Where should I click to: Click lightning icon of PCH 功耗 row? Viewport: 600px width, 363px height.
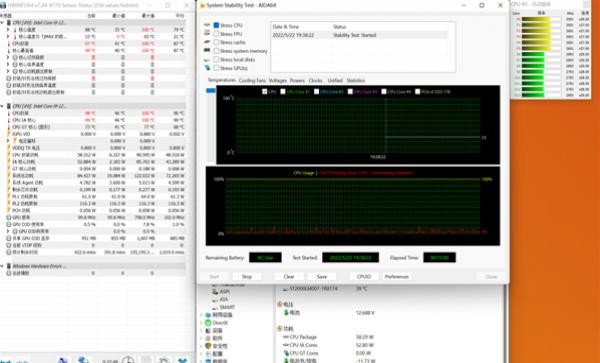tap(9, 210)
